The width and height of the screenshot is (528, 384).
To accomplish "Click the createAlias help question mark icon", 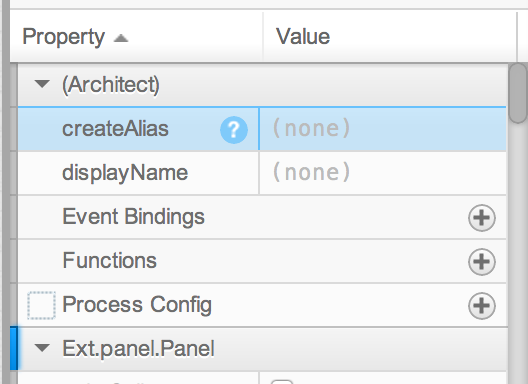I will (x=234, y=130).
